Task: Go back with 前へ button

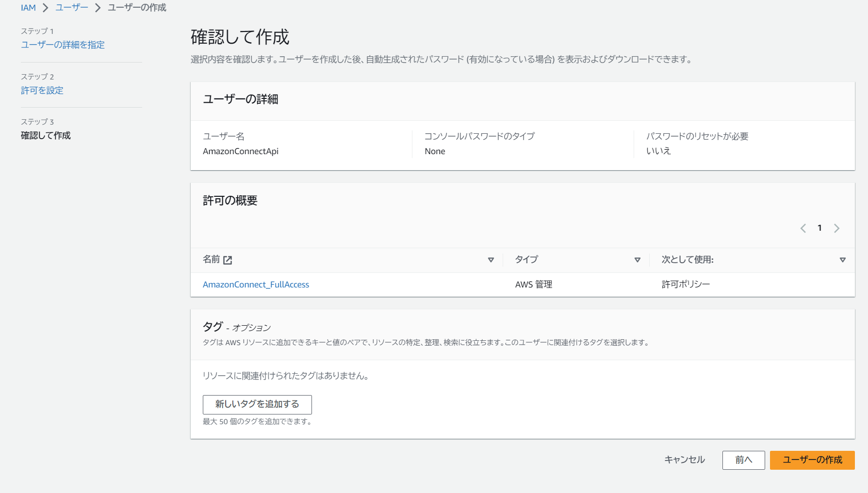Action: pos(743,460)
